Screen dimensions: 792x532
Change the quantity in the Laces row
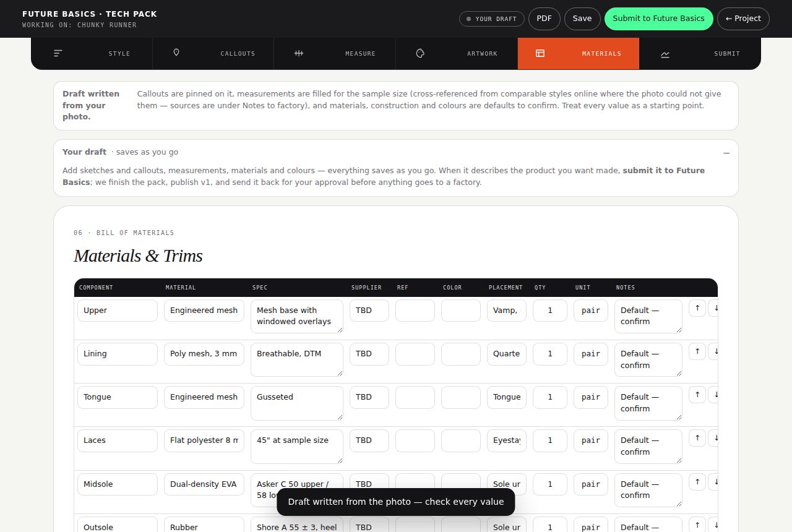[550, 440]
